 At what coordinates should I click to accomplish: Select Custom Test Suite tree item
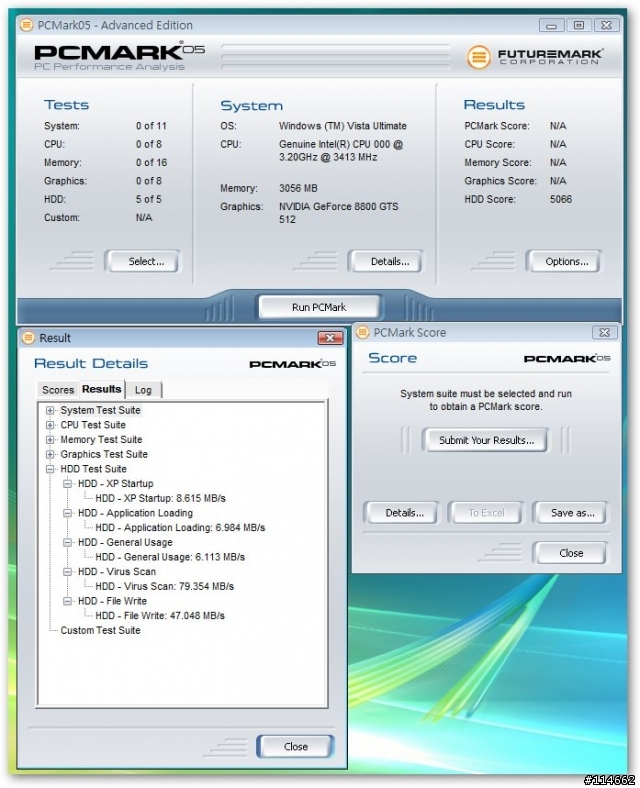click(x=100, y=630)
